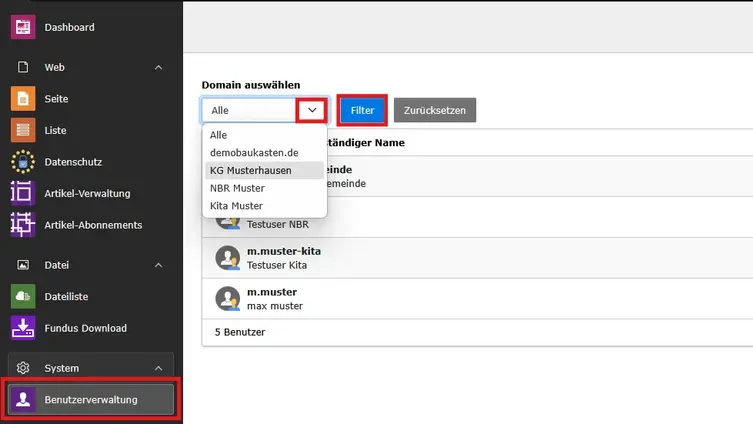This screenshot has width=753, height=424.
Task: Open Artikel-Verwaltung icon in sidebar
Action: click(22, 193)
